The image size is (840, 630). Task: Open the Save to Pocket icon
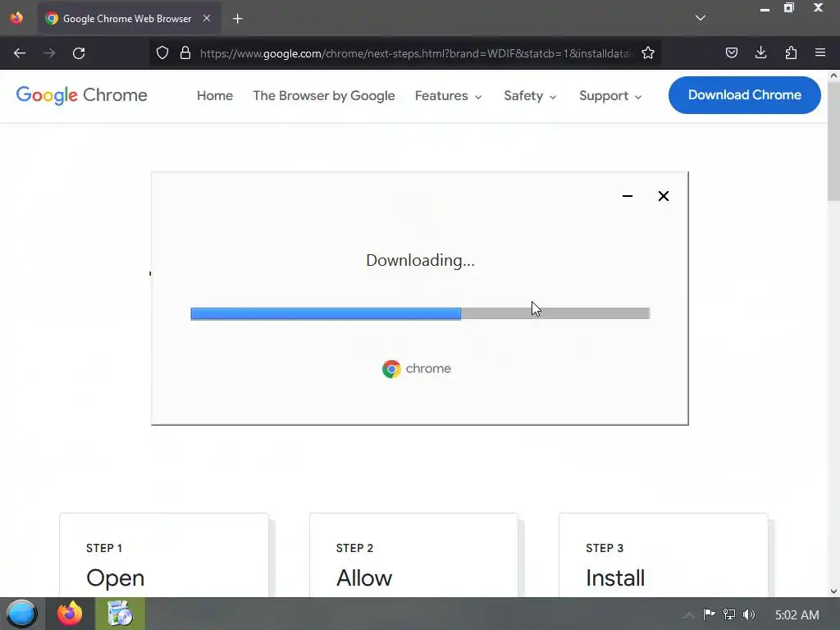coord(732,52)
